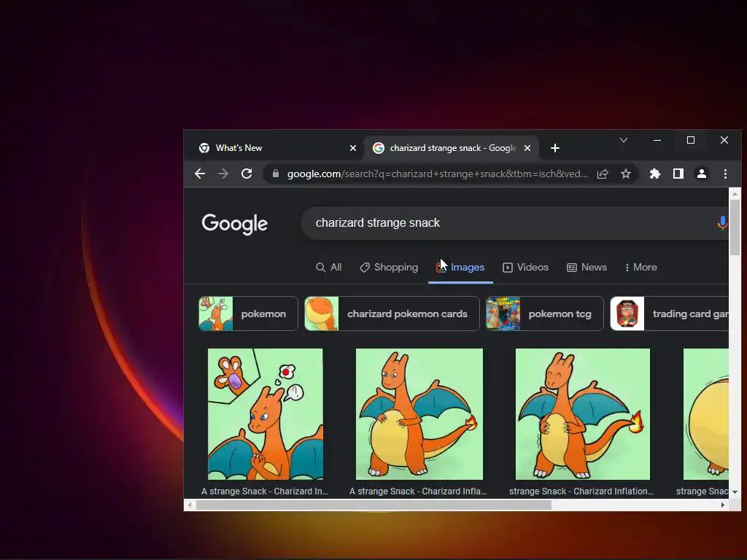Open 'strange Snack - Charizard Inflation...' link
This screenshot has height=560, width=747.
pyautogui.click(x=581, y=491)
